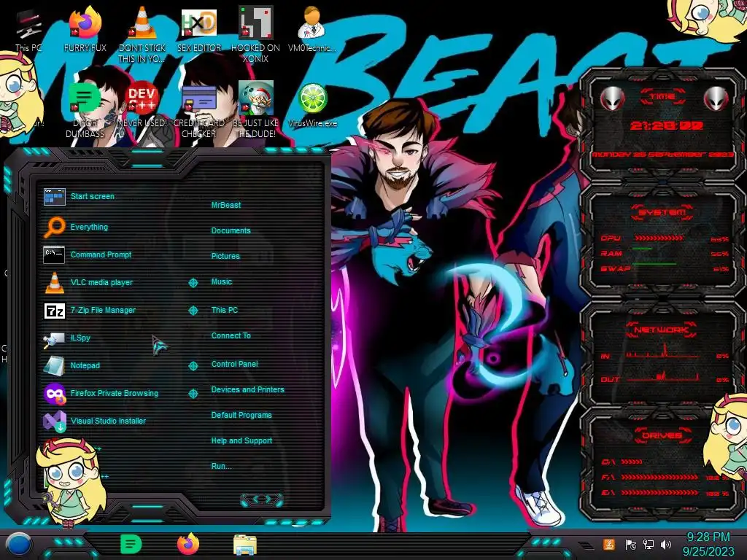Expand 7-Zip File Manager jump list arrow
The width and height of the screenshot is (747, 560).
click(x=193, y=311)
